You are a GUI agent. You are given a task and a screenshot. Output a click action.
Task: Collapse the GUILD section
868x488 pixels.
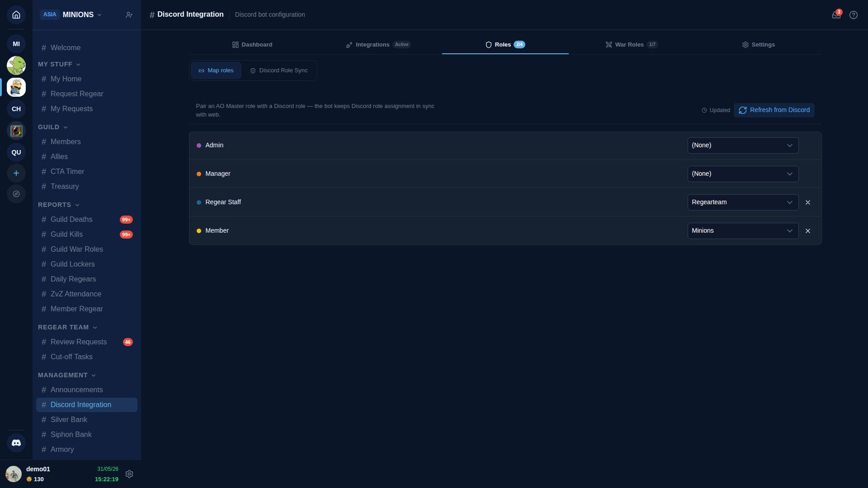(x=53, y=127)
